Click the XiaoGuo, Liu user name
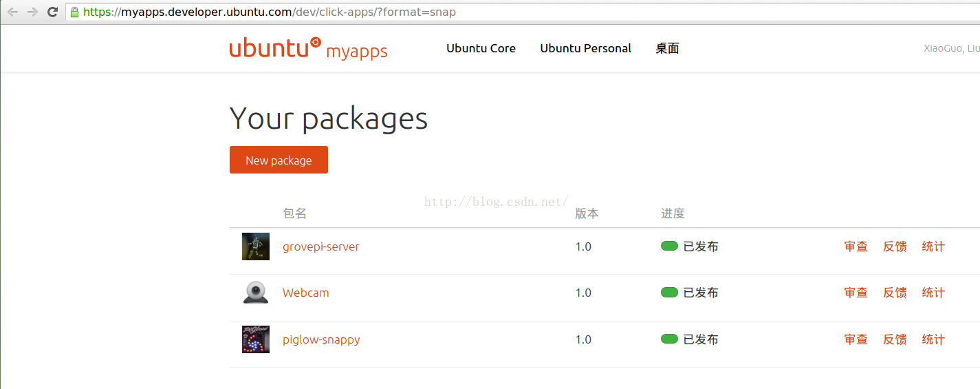This screenshot has width=980, height=389. point(952,48)
